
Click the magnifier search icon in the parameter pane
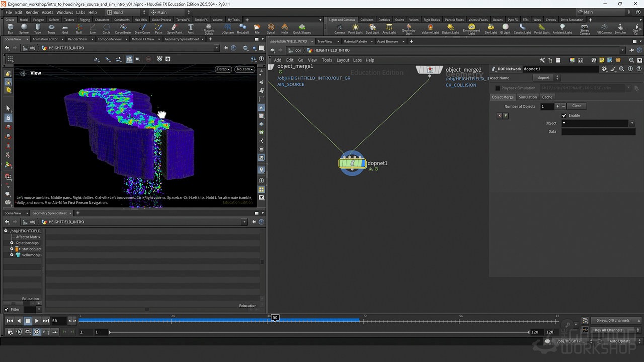[622, 69]
